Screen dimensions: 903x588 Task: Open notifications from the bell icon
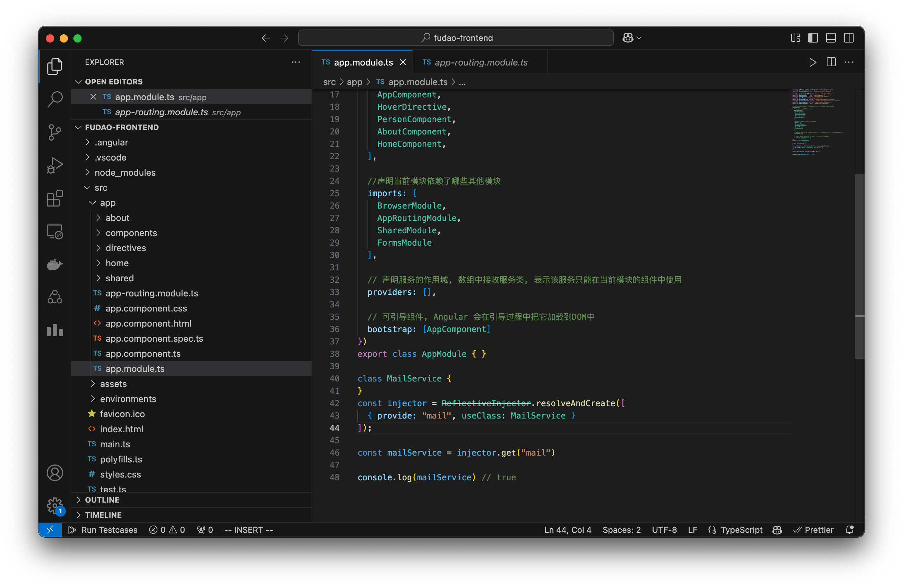point(850,530)
